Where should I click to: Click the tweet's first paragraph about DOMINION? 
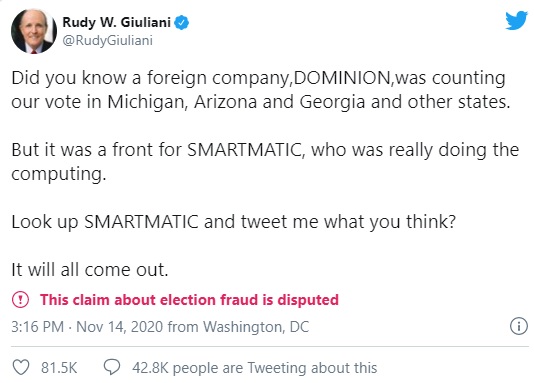pos(261,90)
